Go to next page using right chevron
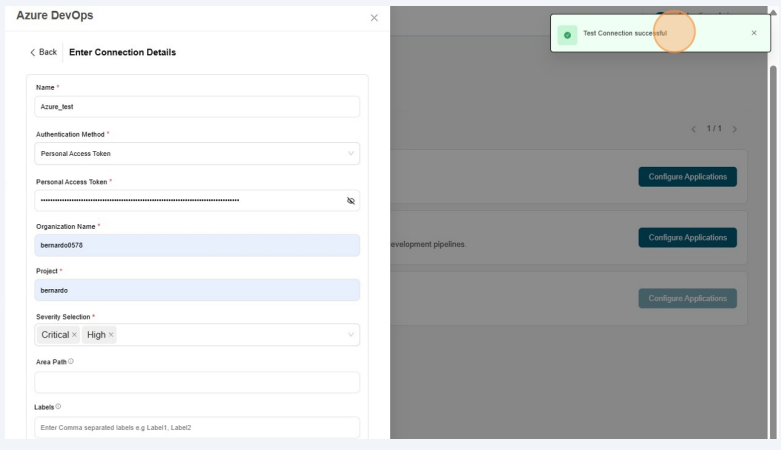This screenshot has width=781, height=450. tap(735, 129)
